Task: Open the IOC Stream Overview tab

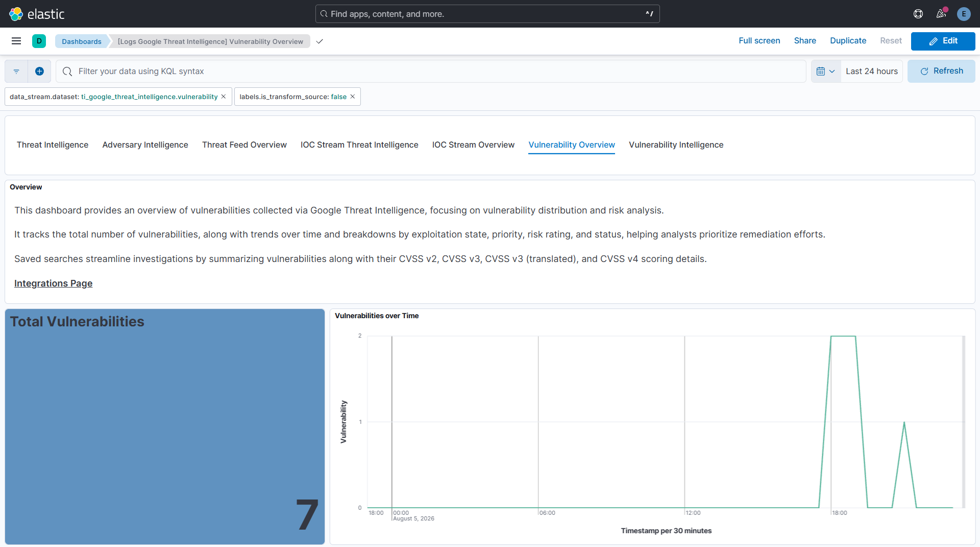Action: click(473, 145)
